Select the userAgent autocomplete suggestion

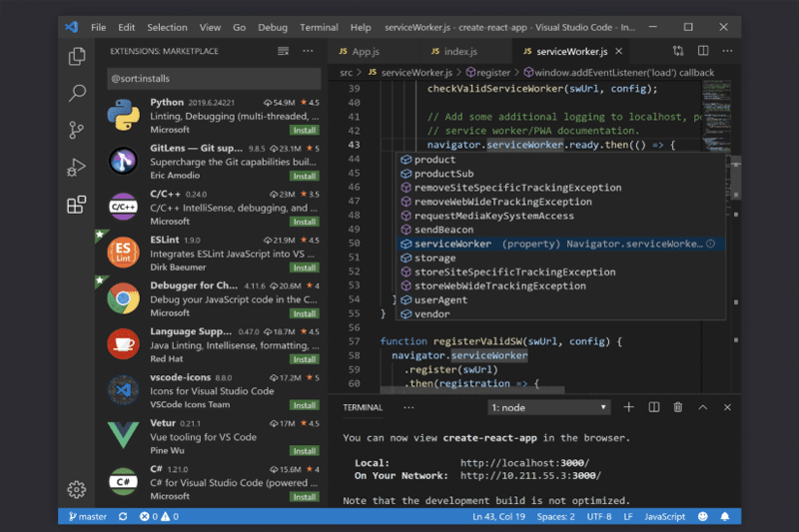tap(441, 299)
